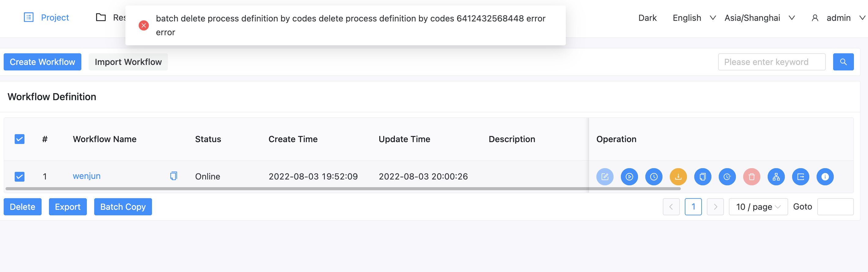View version info for wenjun workflow
This screenshot has width=868, height=272.
coord(825,176)
